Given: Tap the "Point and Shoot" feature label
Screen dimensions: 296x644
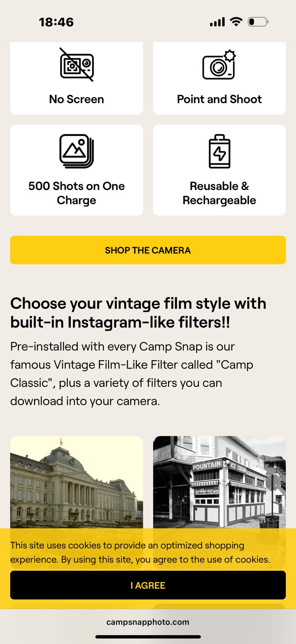Looking at the screenshot, I should 220,99.
